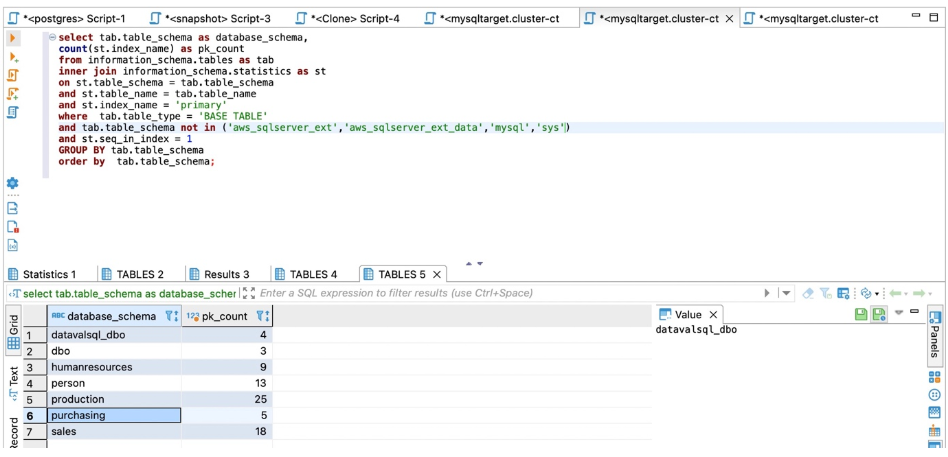Open the Results 3 tab
Image resolution: width=948 pixels, height=457 pixels.
pyautogui.click(x=219, y=274)
